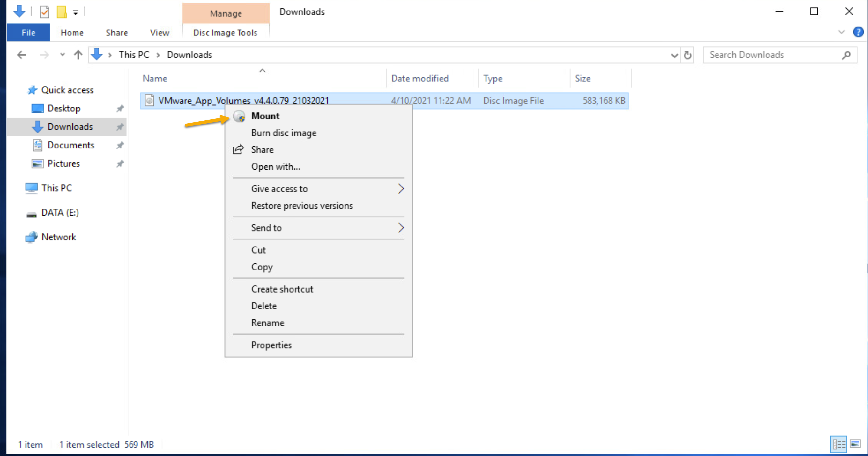The width and height of the screenshot is (868, 456).
Task: Select the VMware_App_Volumes ISO file
Action: 384,101
